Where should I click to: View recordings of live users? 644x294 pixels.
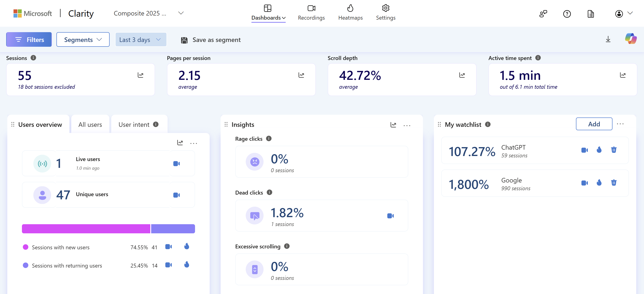pos(177,164)
